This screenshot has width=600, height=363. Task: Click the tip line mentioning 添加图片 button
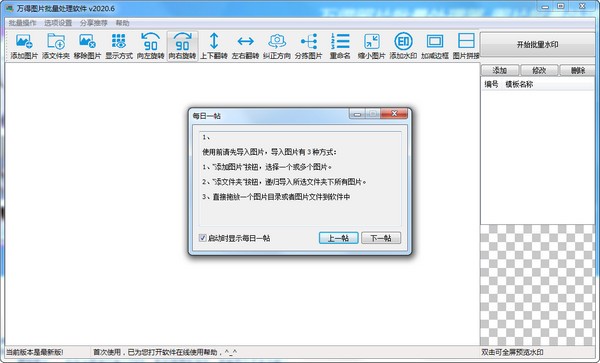point(267,167)
